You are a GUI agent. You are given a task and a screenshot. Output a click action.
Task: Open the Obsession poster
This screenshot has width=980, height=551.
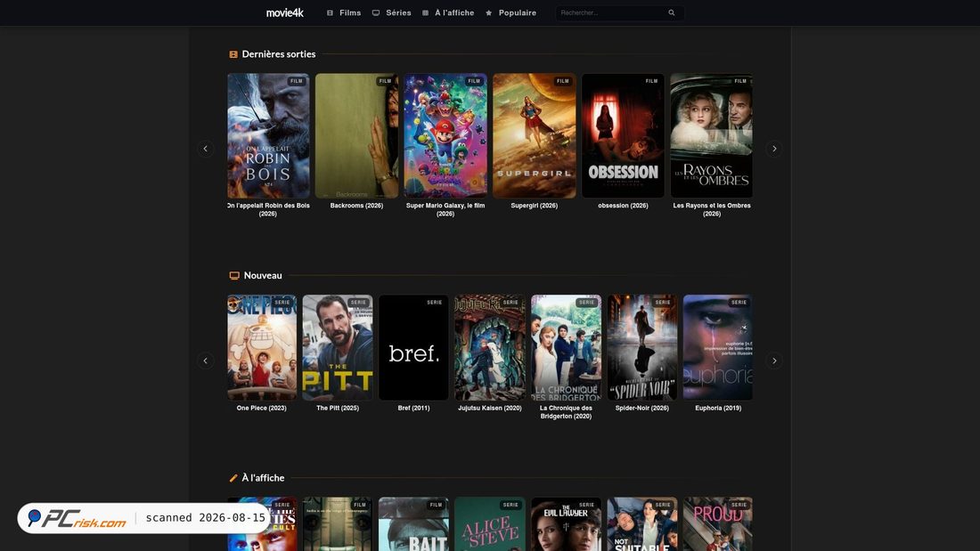tap(623, 135)
